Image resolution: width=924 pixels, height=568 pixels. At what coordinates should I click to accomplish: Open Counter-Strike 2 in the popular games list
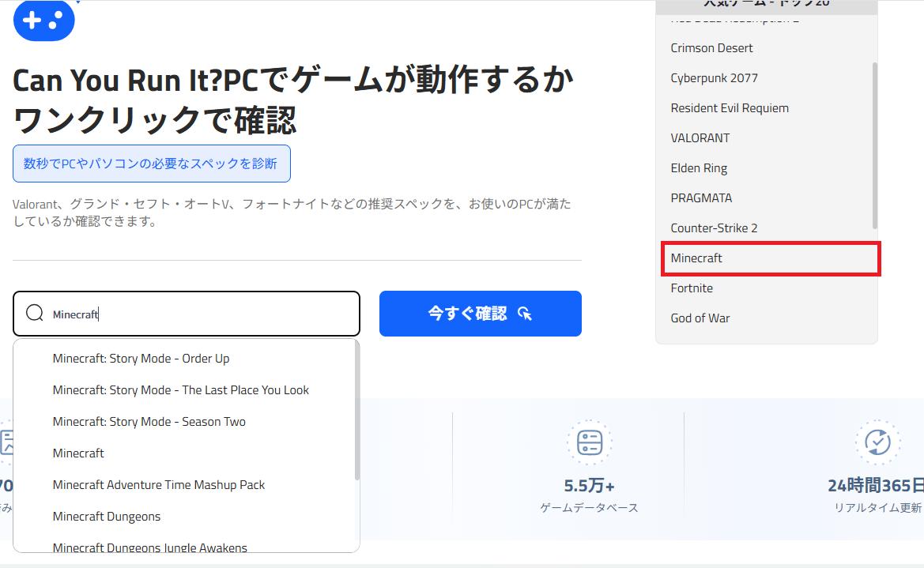[x=714, y=228]
